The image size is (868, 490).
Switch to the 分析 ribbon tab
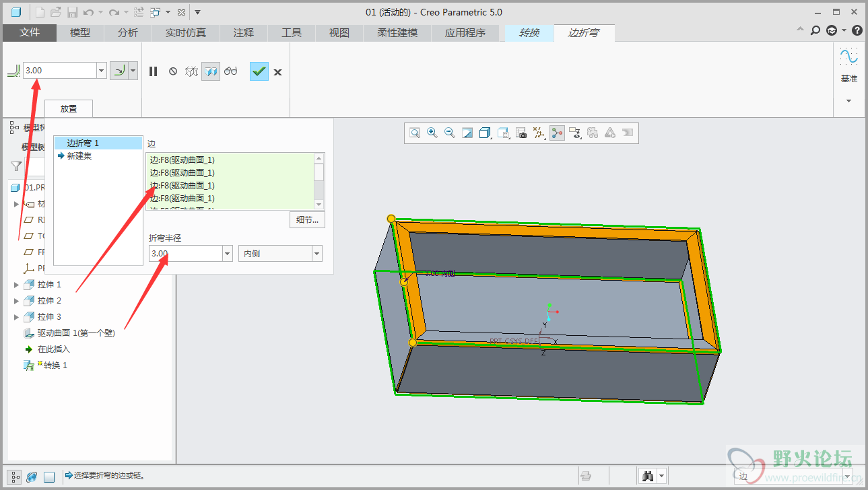tap(128, 32)
